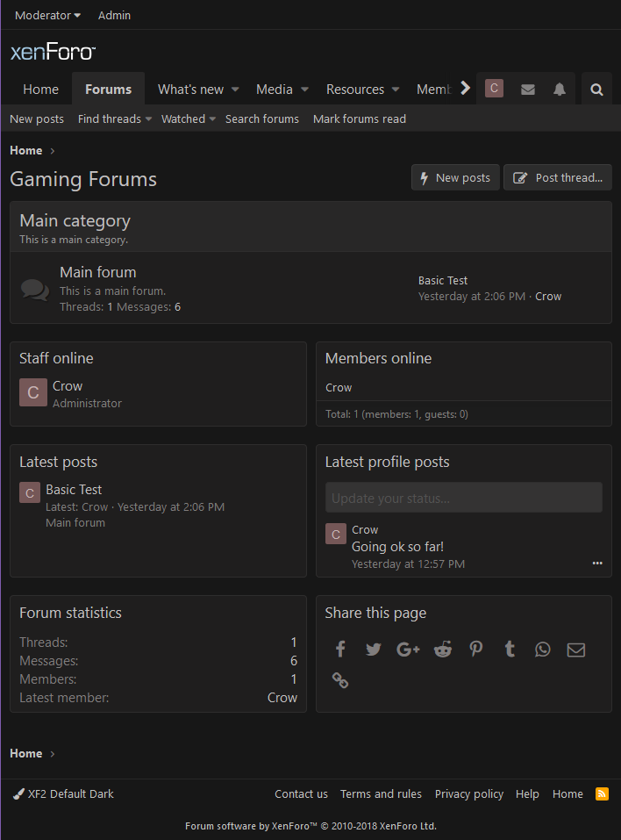Share this page on Facebook
Screen dimensions: 621x840
340,650
